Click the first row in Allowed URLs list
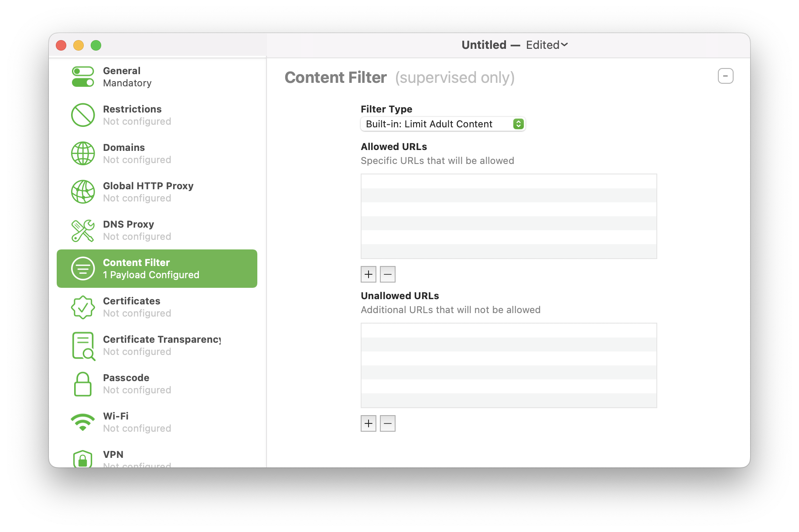The height and width of the screenshot is (532, 799). tap(509, 181)
